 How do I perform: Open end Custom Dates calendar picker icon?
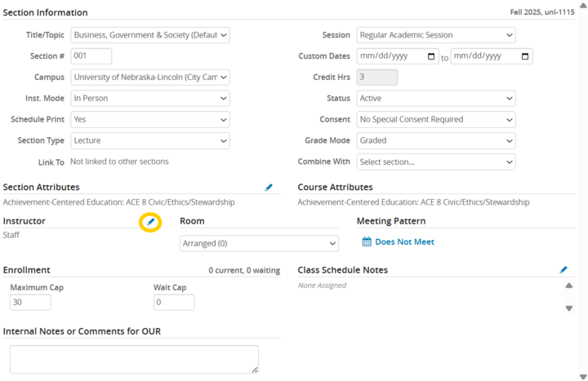coord(525,56)
